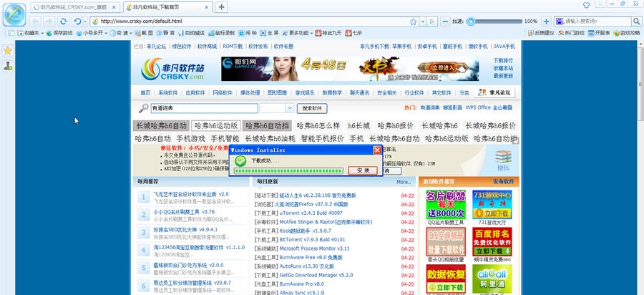This screenshot has width=644, height=295.
Task: Click the 加速 speed slider track
Action: tap(494, 21)
